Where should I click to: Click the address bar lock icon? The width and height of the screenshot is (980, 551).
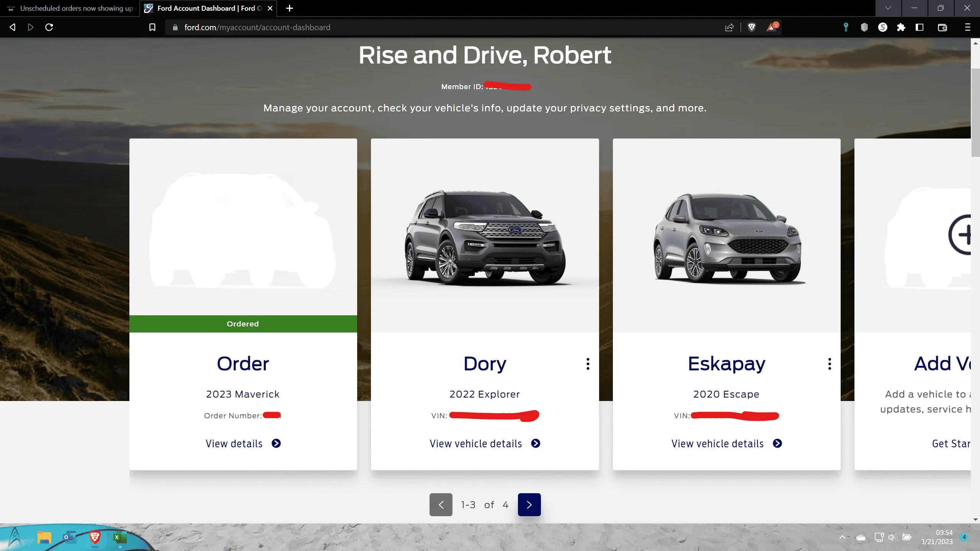pos(175,28)
